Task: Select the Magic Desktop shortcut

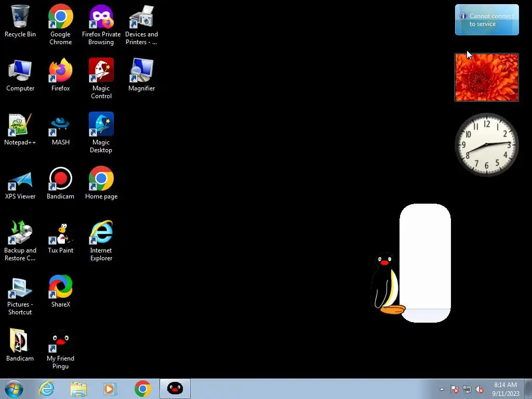Action: coord(101,132)
